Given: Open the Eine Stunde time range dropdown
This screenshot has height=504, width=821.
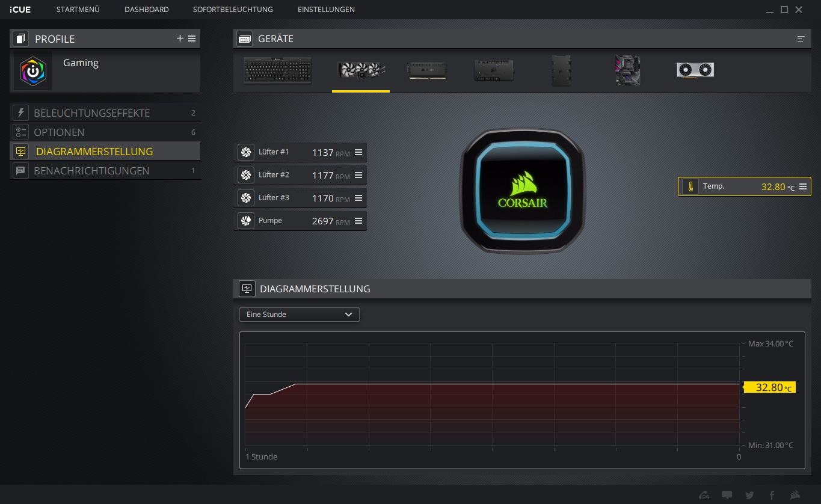Looking at the screenshot, I should [x=300, y=315].
